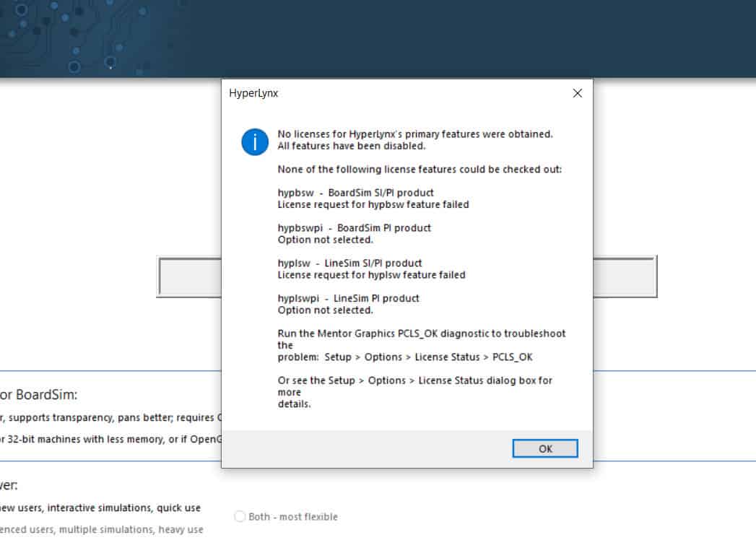Viewport: 756px width, 540px height.
Task: Click the "Or see the Setup > Options" line
Action: (x=414, y=380)
